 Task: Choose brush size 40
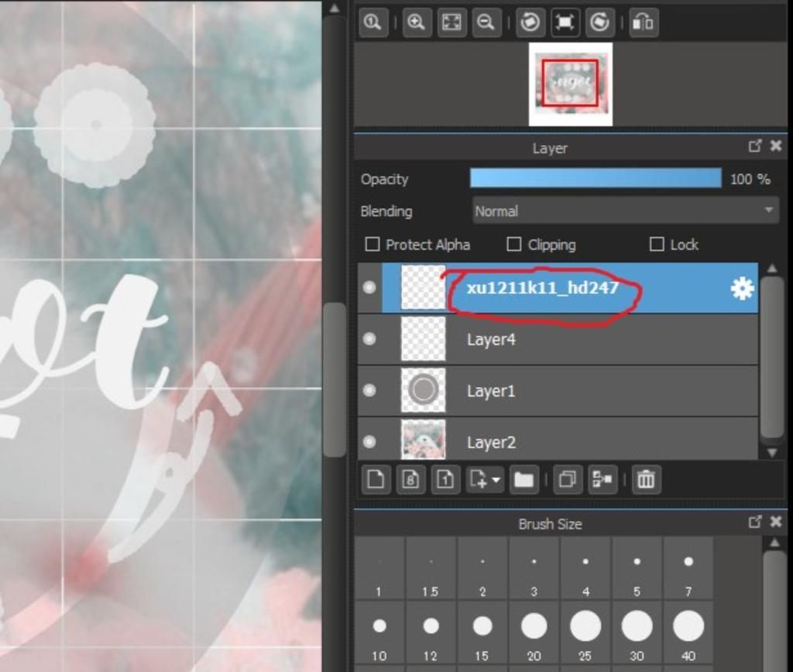(688, 633)
